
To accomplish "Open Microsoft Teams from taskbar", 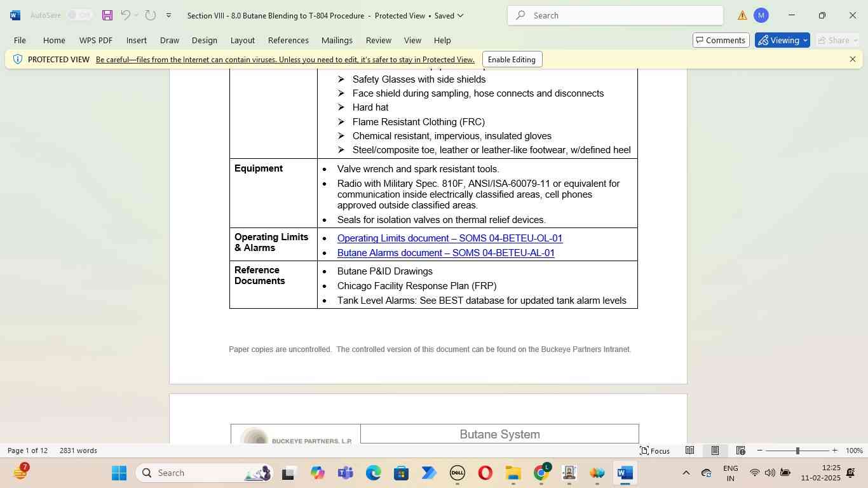I will [346, 473].
